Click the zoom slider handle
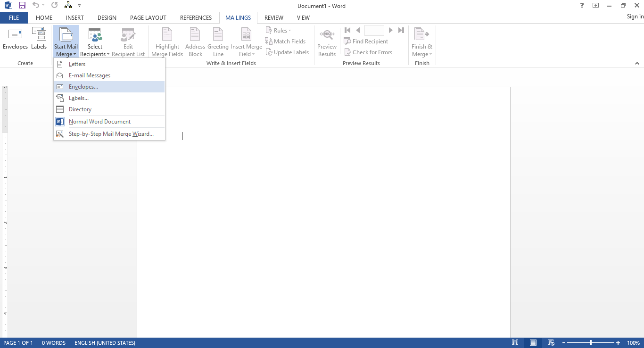Screen dimensions: 644x348 click(x=591, y=343)
